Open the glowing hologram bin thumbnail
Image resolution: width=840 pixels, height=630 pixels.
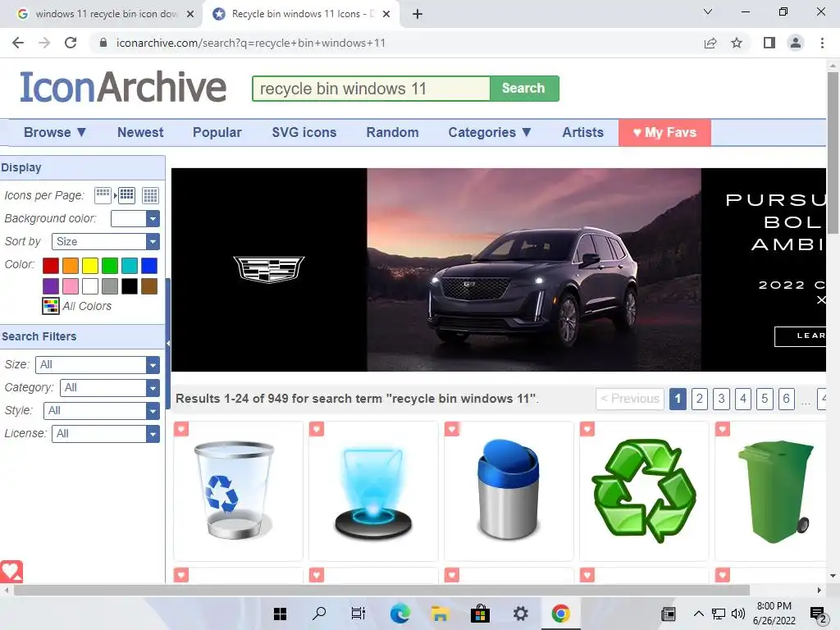373,493
